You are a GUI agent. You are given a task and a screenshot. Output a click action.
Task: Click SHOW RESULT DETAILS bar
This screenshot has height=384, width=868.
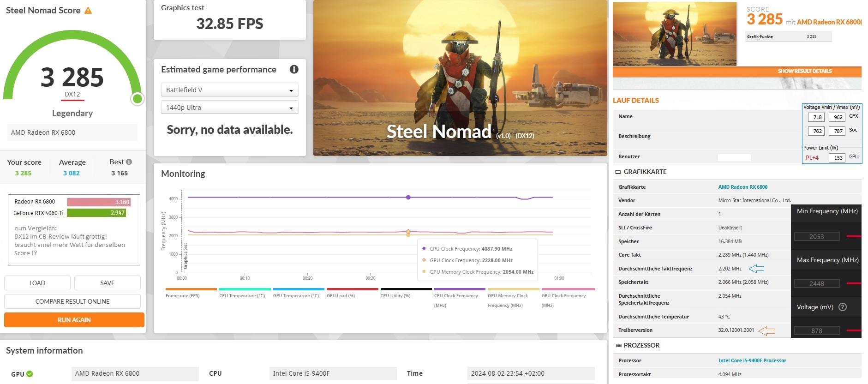pyautogui.click(x=737, y=71)
